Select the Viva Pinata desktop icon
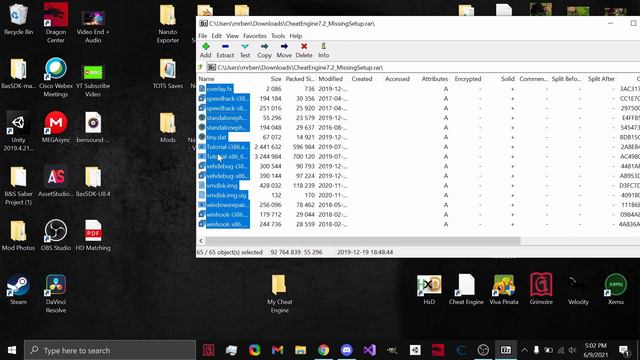Image resolution: width=640 pixels, height=360 pixels. coord(504,289)
